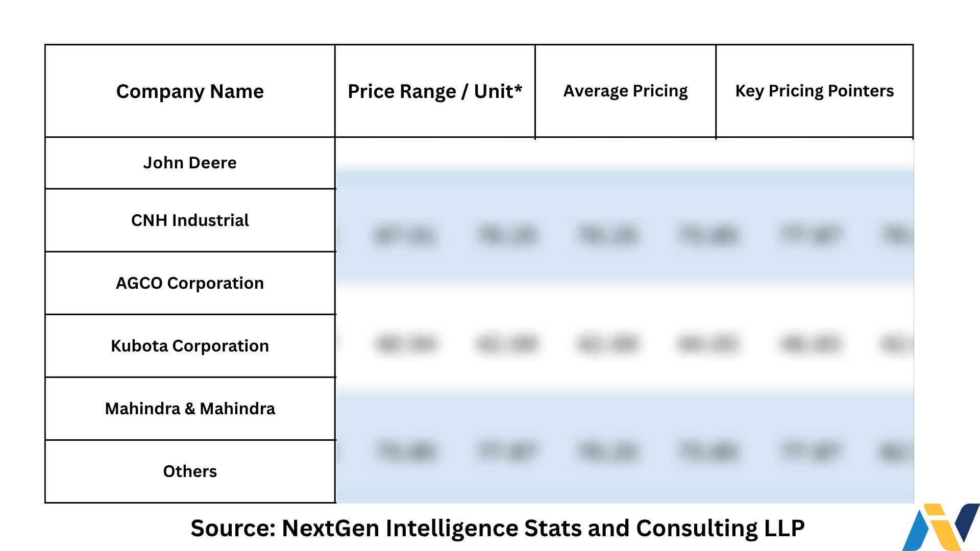This screenshot has height=551, width=980.
Task: Select the Price Range / Unit* header
Action: [435, 91]
